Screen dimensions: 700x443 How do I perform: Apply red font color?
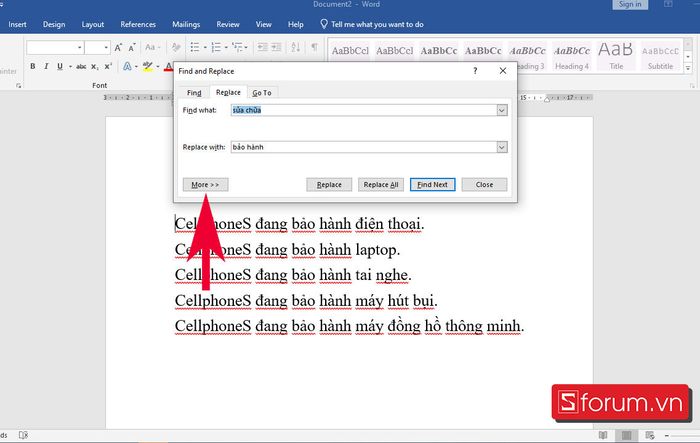click(168, 67)
